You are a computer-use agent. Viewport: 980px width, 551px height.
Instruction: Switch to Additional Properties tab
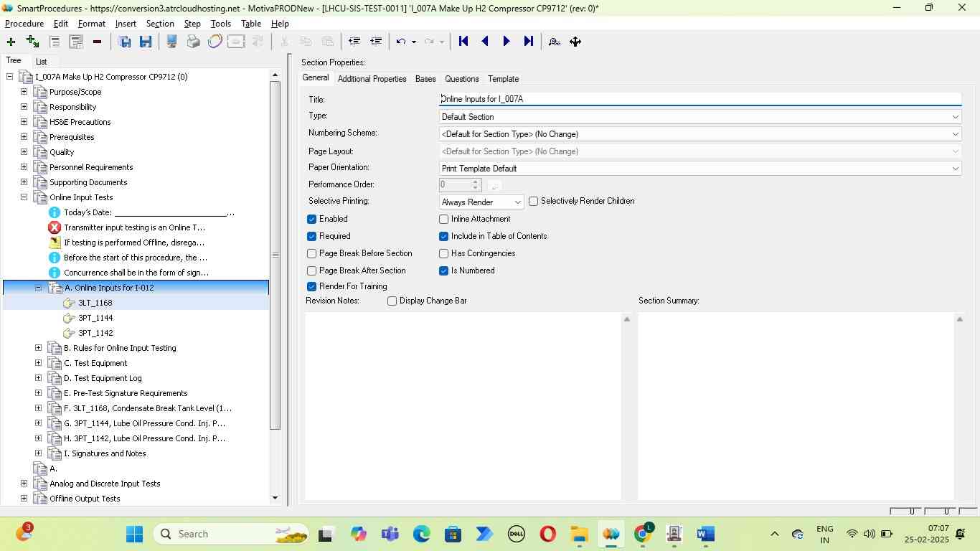(372, 79)
